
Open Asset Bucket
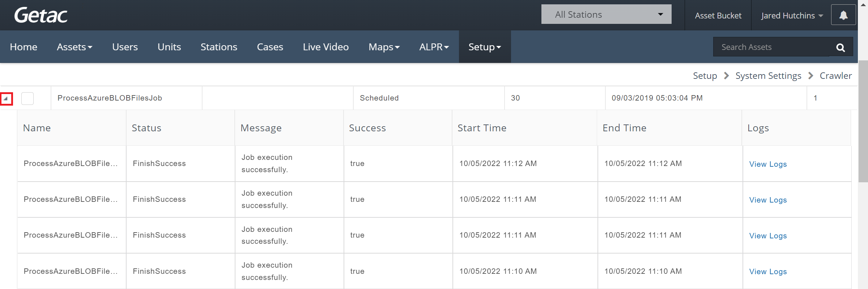coord(718,16)
